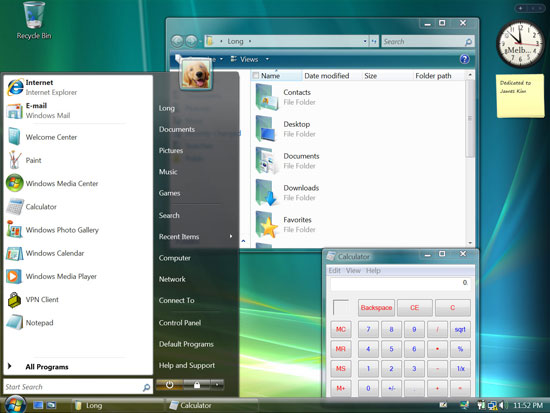Open Recycle Bin on desktop
The width and height of the screenshot is (550, 413).
point(34,20)
